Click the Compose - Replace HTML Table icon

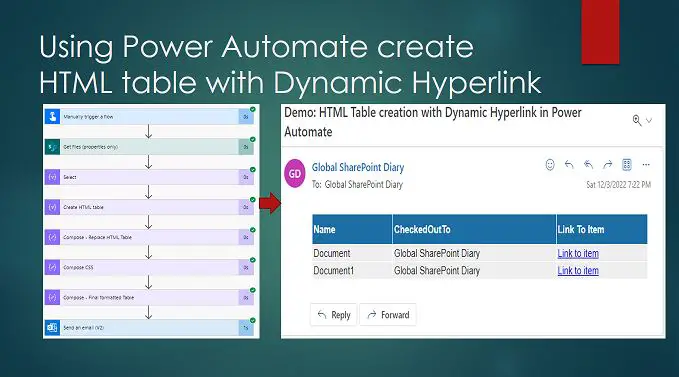(x=52, y=237)
